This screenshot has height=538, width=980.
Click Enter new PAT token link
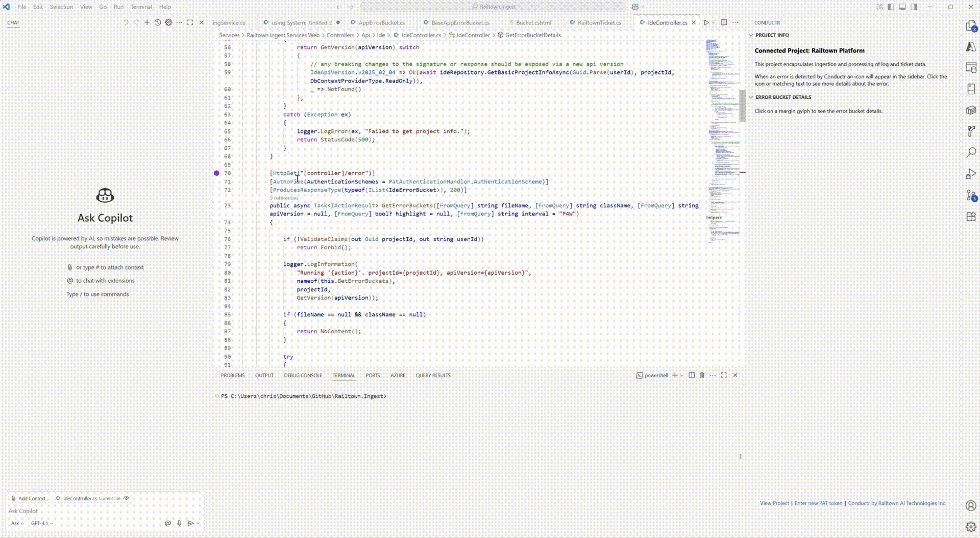coord(818,503)
